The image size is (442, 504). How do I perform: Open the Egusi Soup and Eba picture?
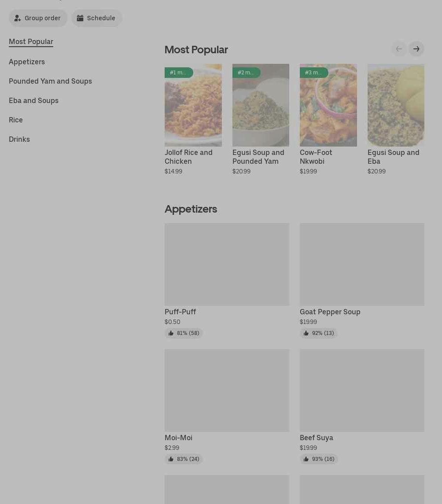[x=396, y=106]
